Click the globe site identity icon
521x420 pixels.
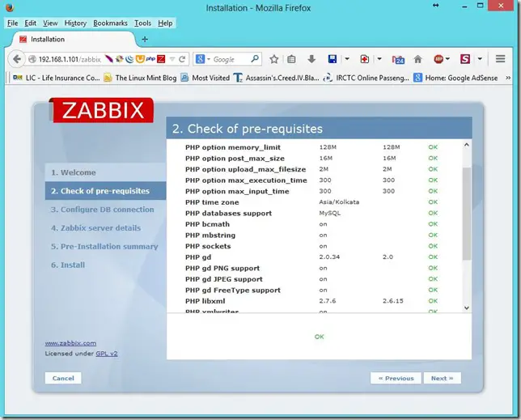click(32, 59)
